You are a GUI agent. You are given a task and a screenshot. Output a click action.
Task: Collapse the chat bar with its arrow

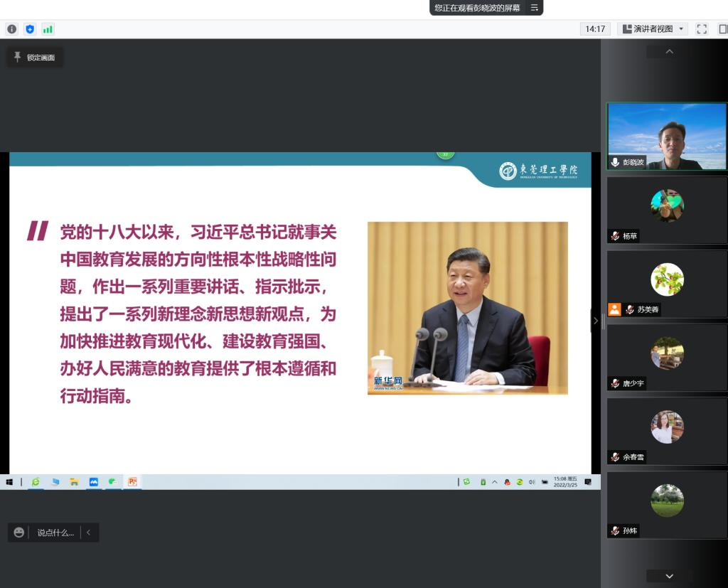coord(89,533)
